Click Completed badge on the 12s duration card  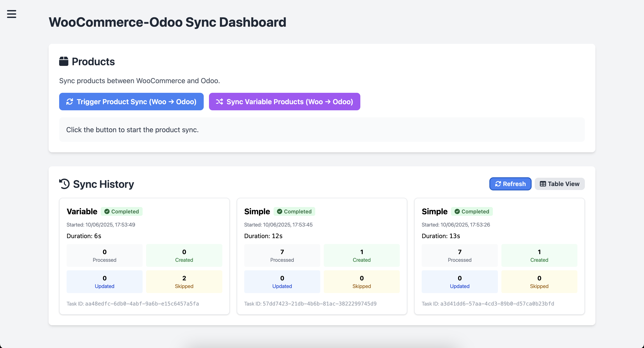pyautogui.click(x=294, y=211)
